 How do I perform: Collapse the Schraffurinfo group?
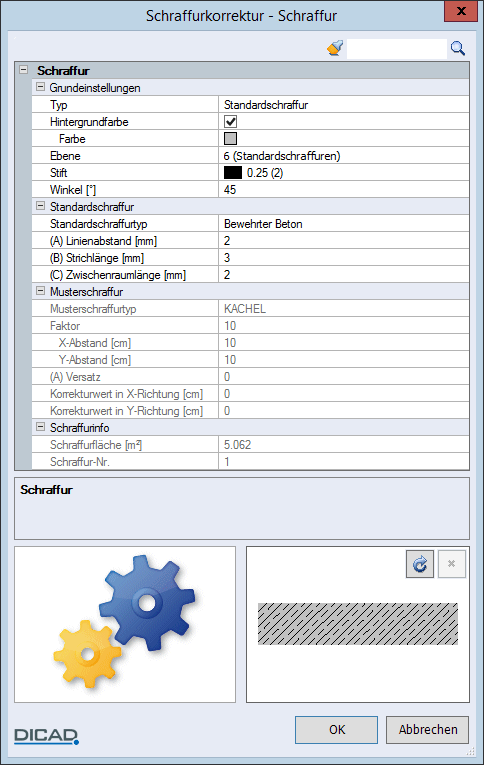40,427
